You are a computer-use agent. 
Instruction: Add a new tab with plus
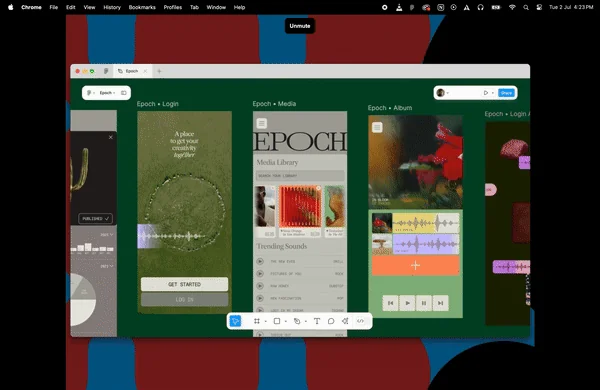159,71
